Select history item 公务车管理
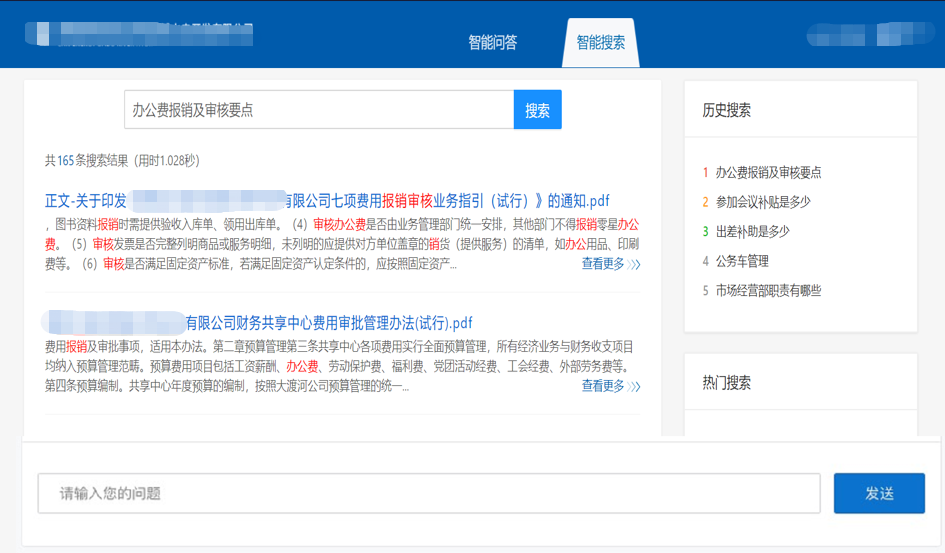 tap(742, 261)
